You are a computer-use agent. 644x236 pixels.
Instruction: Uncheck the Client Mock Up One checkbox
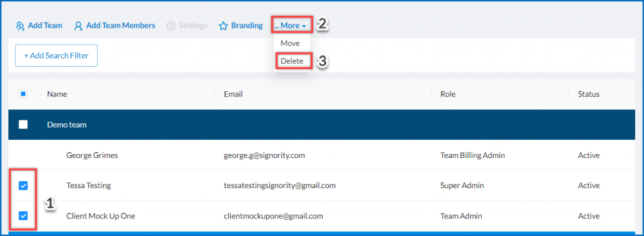click(23, 216)
